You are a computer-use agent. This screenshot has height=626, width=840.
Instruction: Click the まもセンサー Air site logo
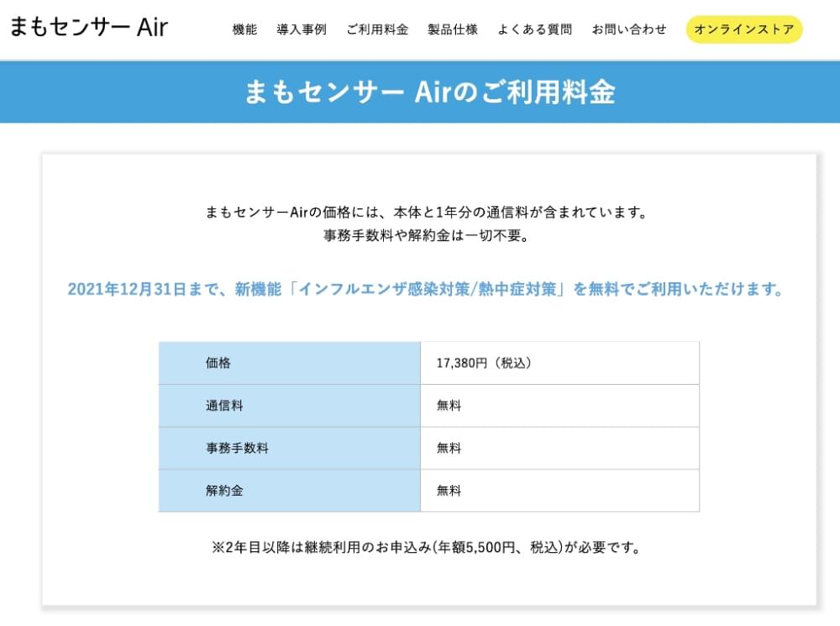89,28
